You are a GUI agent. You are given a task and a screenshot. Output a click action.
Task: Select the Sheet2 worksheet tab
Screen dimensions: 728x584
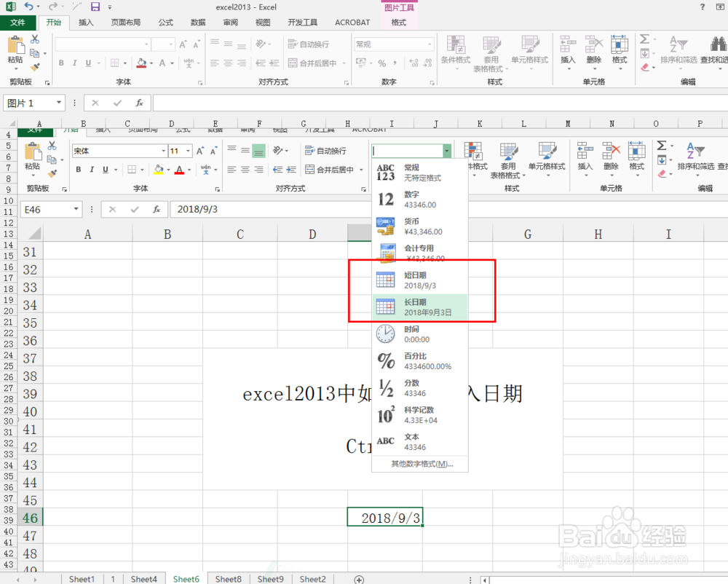312,579
